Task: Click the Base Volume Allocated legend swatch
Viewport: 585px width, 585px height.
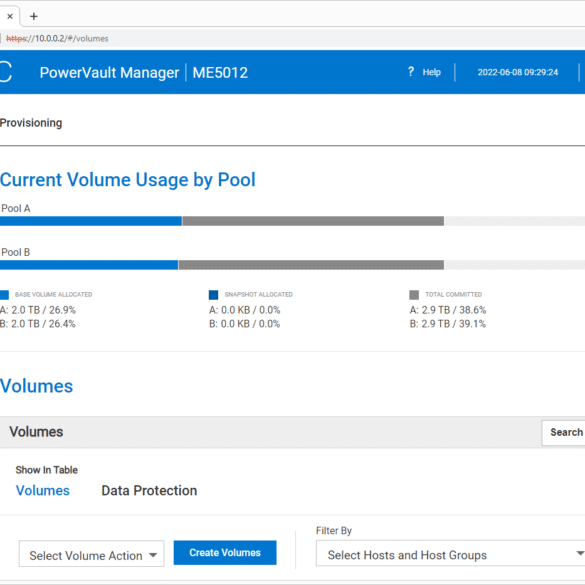Action: click(x=4, y=295)
